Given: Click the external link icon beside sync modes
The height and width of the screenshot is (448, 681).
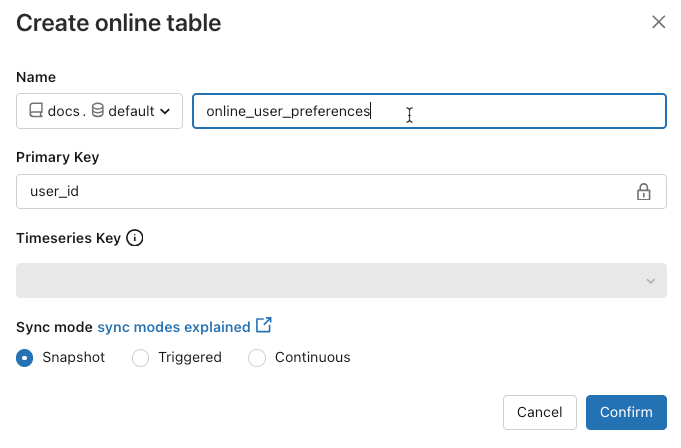Looking at the screenshot, I should [x=264, y=326].
